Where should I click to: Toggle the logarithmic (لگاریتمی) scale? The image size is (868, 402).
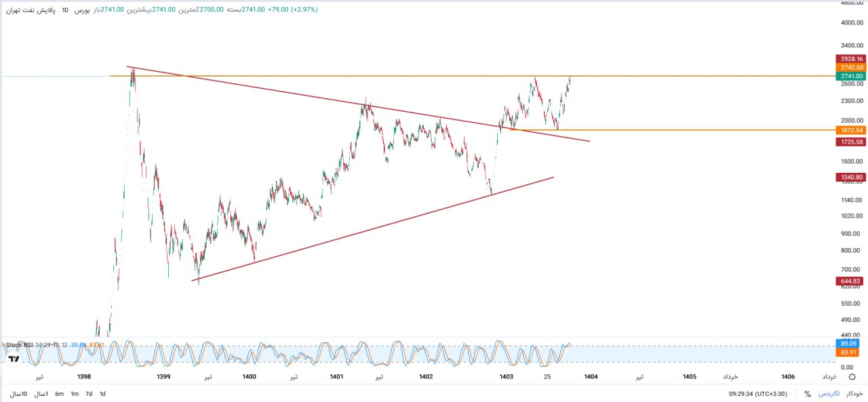[x=828, y=394]
